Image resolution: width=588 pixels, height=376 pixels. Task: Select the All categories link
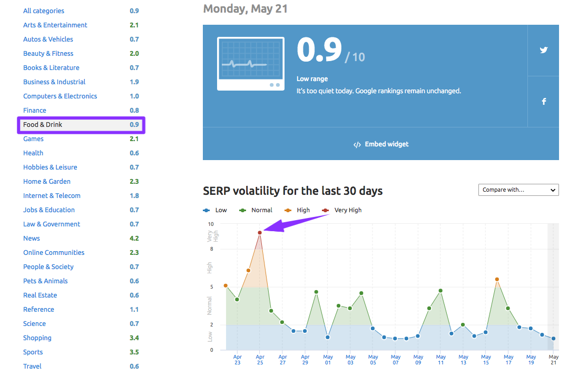[44, 11]
